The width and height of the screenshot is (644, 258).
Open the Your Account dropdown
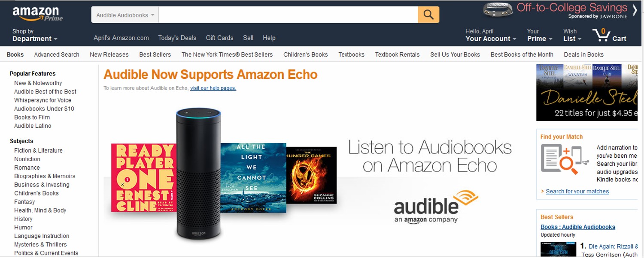[x=491, y=35]
